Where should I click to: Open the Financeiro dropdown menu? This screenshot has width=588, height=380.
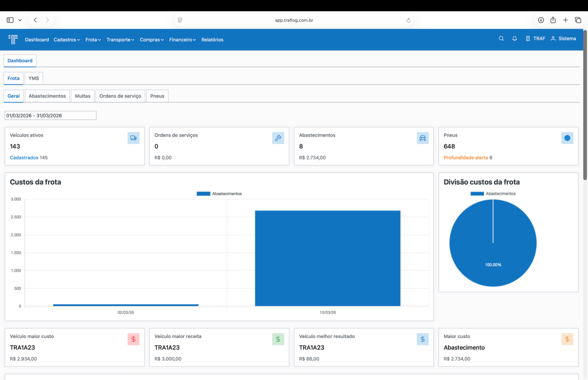[x=182, y=40]
